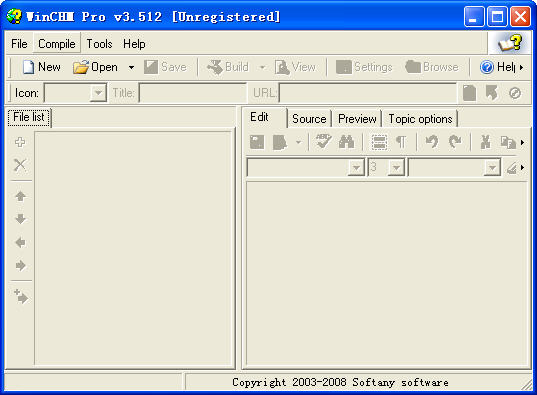Open the paragraph style combo box
Screen dimensions: 537x395
tap(305, 167)
